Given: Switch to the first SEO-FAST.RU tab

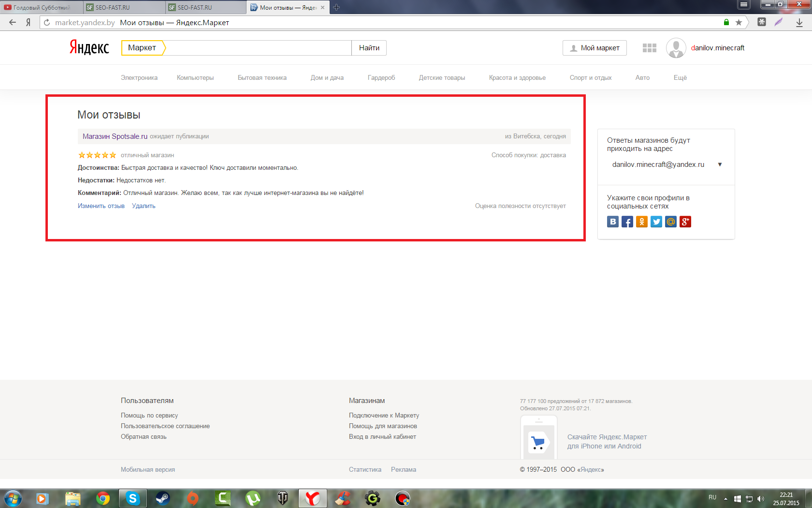Looking at the screenshot, I should 125,7.
